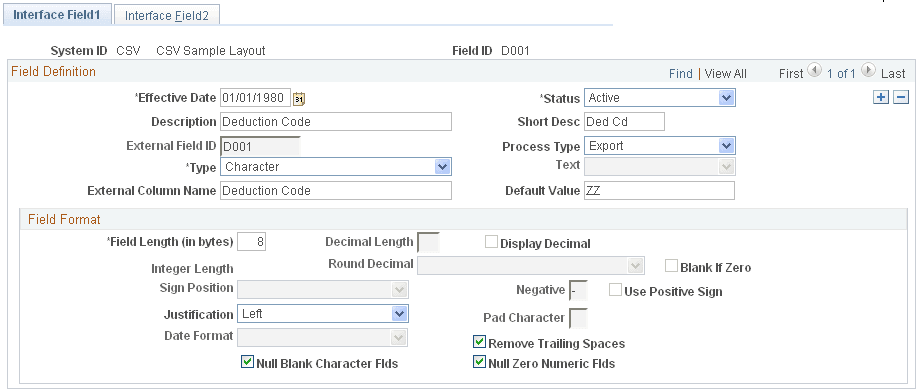This screenshot has width=920, height=391.
Task: Open the Effective Date calendar picker
Action: [x=299, y=99]
